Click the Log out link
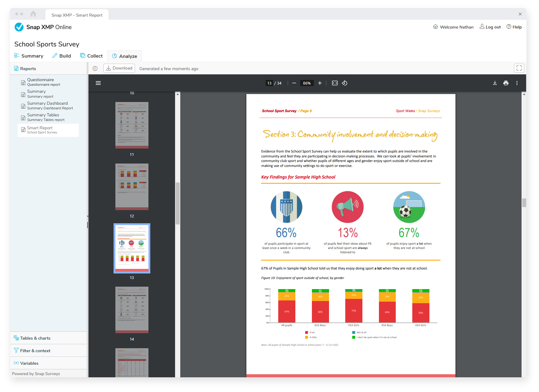Screen dimensions: 539x392 [x=490, y=27]
